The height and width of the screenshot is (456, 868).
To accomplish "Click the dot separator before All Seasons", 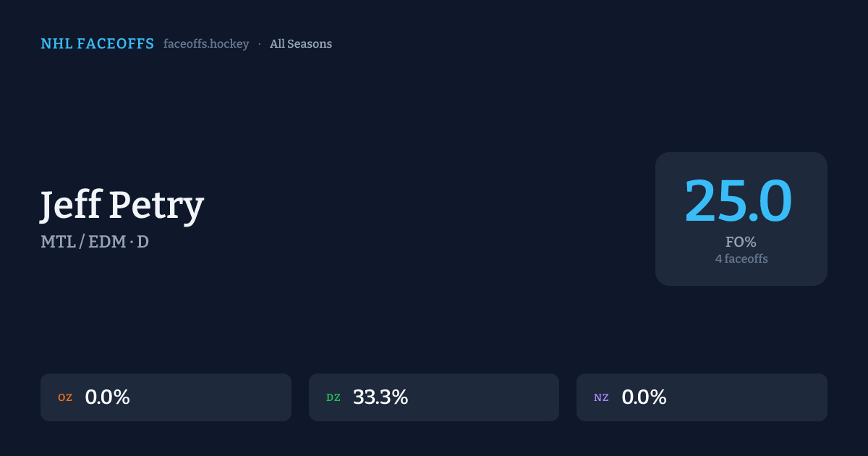I will [x=260, y=44].
